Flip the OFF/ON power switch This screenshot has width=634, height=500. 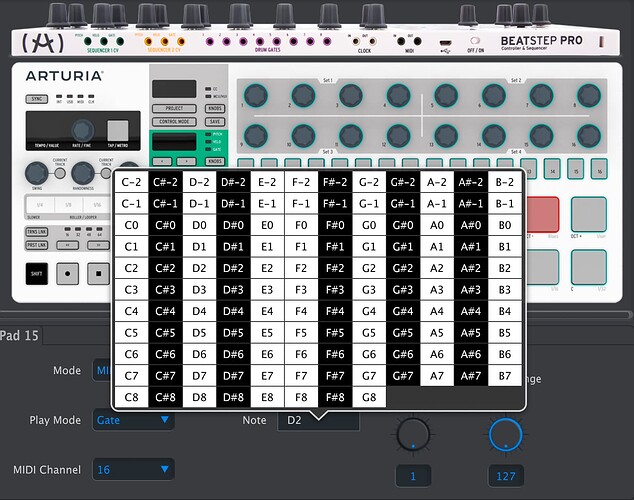(475, 40)
